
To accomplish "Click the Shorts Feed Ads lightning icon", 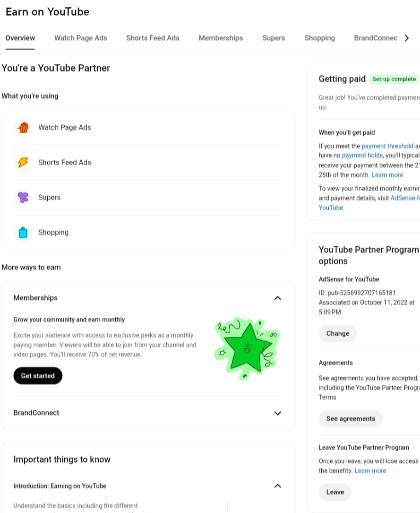I will 23,162.
